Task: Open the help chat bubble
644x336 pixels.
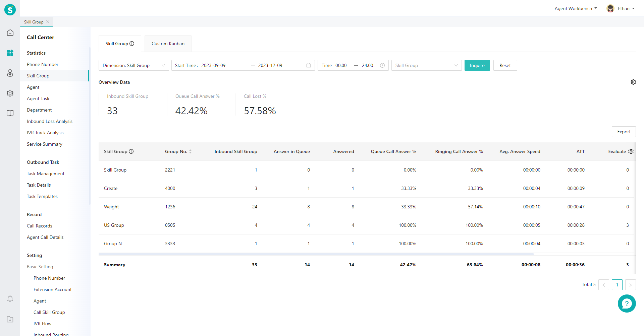Action: coord(627,304)
